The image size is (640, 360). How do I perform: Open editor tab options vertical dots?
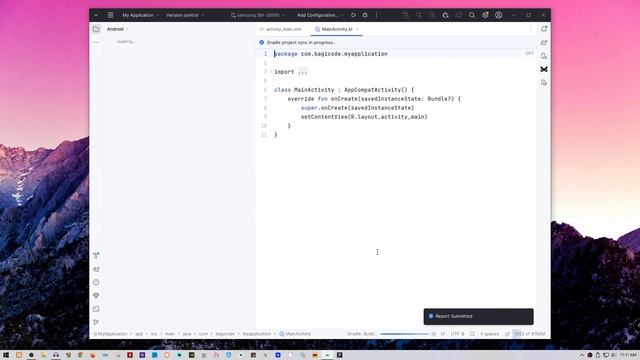click(530, 29)
